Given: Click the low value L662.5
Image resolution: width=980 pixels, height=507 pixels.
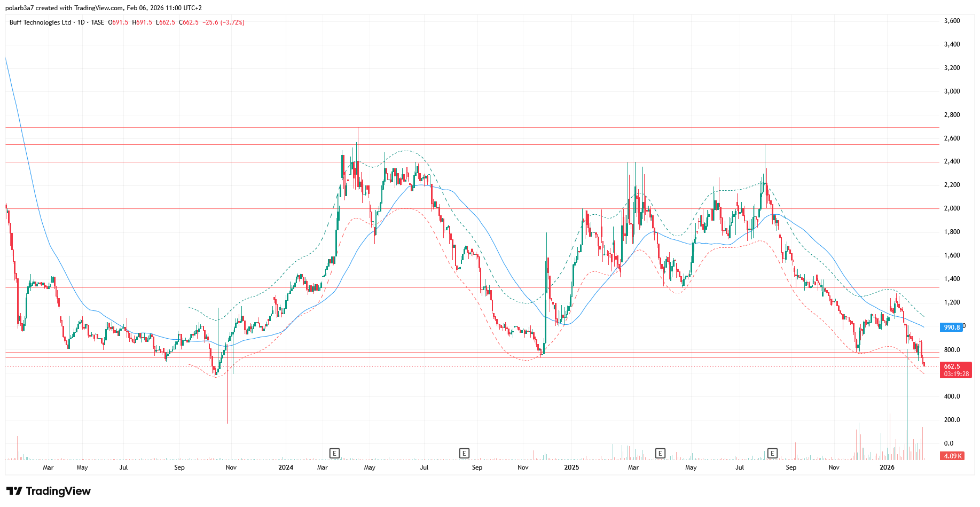Looking at the screenshot, I should tap(166, 22).
